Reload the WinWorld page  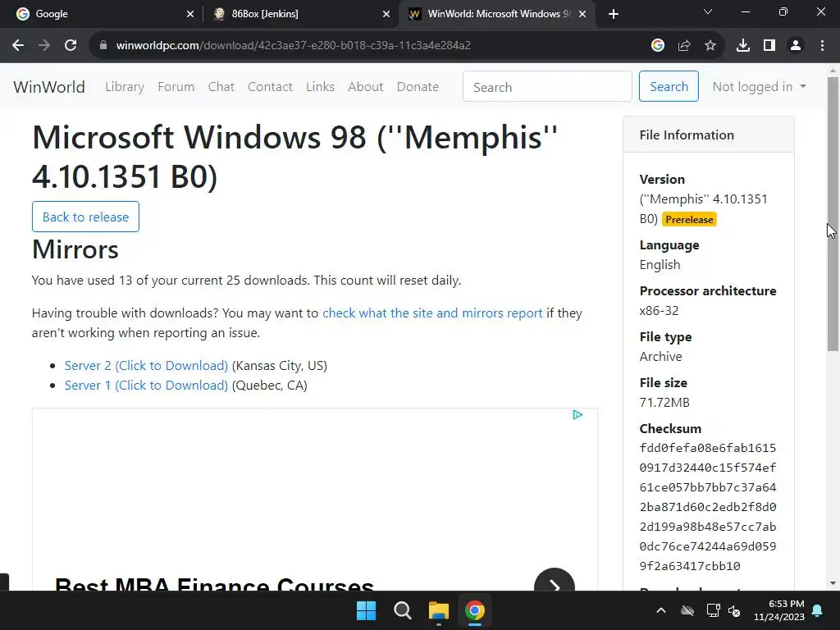click(71, 46)
